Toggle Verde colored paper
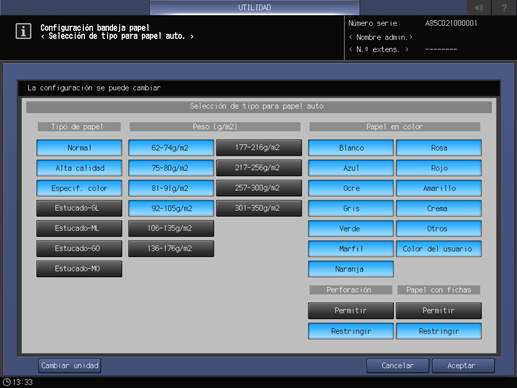The height and width of the screenshot is (388, 517). click(x=351, y=229)
